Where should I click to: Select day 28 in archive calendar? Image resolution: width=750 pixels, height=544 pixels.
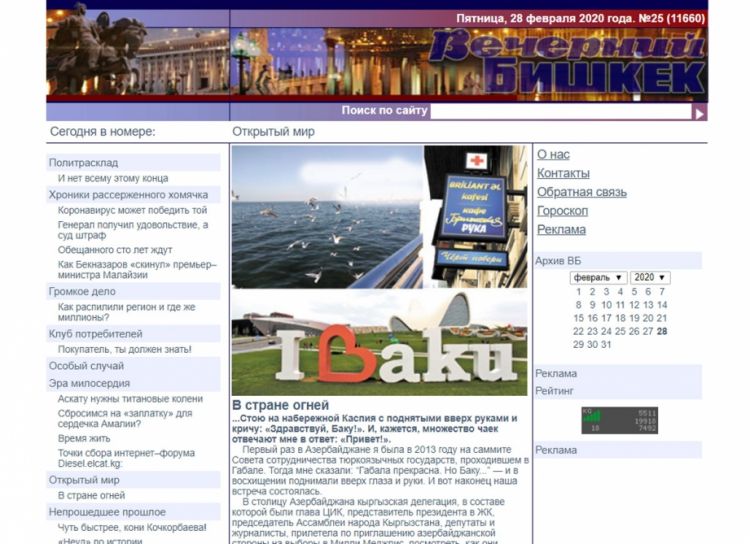[x=662, y=331]
